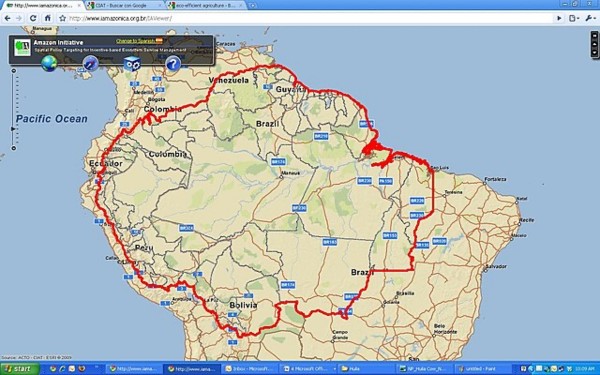Click the map zoom slider track

click(14, 109)
